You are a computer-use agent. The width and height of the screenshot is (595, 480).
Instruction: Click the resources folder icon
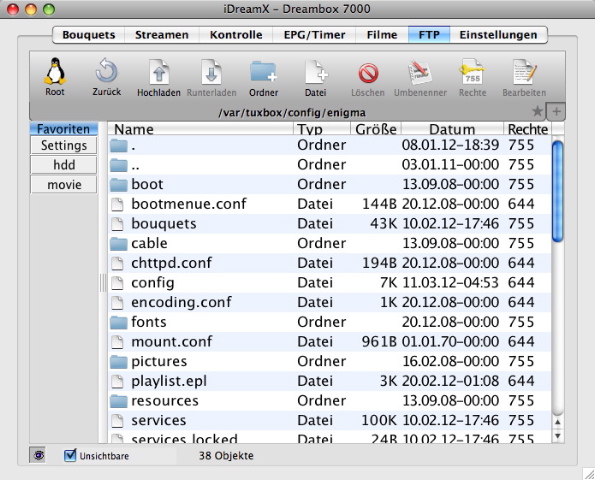pyautogui.click(x=118, y=401)
